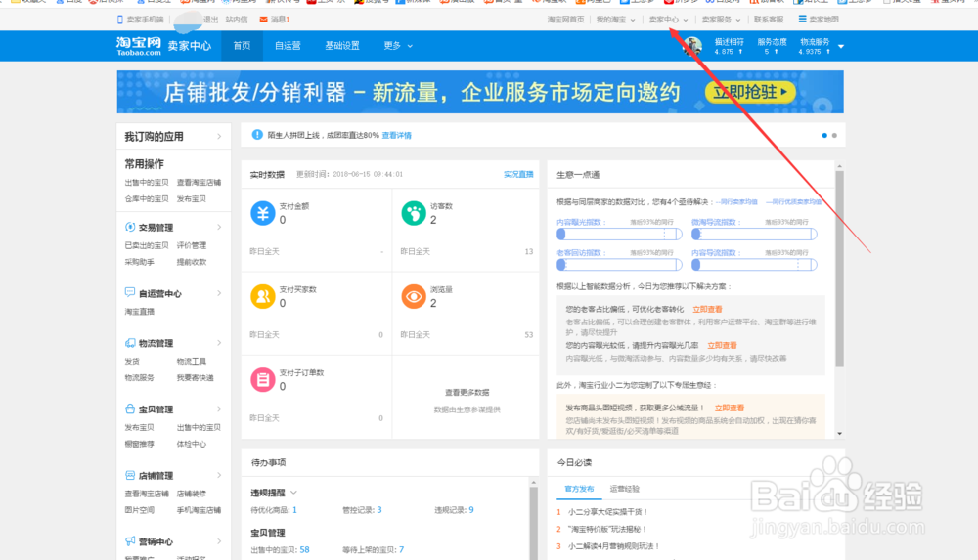
Task: Click the 浏览量 eye icon
Action: coord(414,296)
